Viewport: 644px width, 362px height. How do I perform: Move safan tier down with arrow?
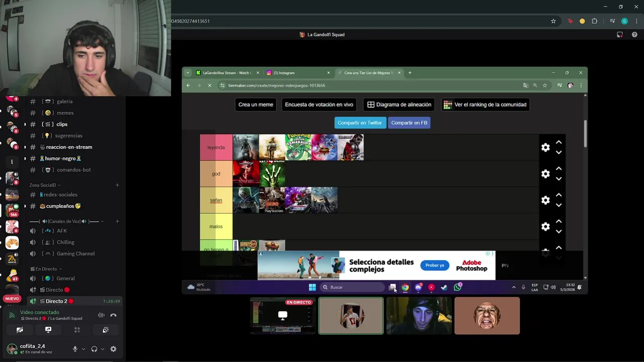pyautogui.click(x=558, y=205)
